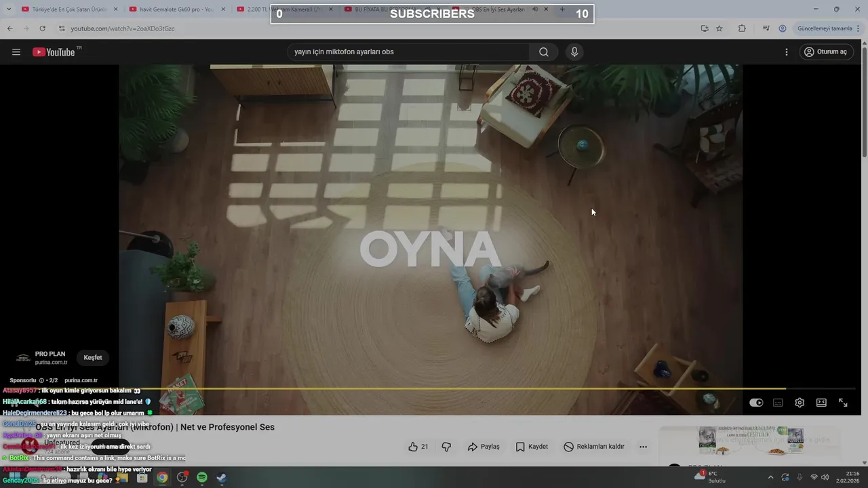The image size is (868, 488).
Task: Save the video with Kaydet
Action: coord(532,447)
